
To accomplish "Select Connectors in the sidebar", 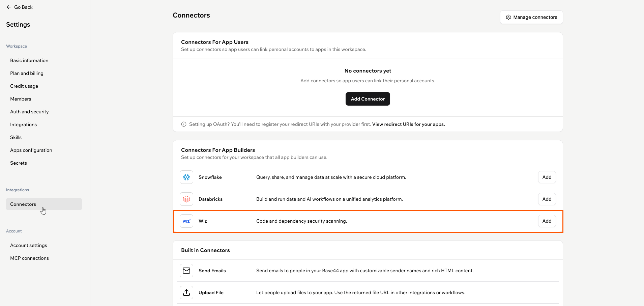I will [44, 204].
